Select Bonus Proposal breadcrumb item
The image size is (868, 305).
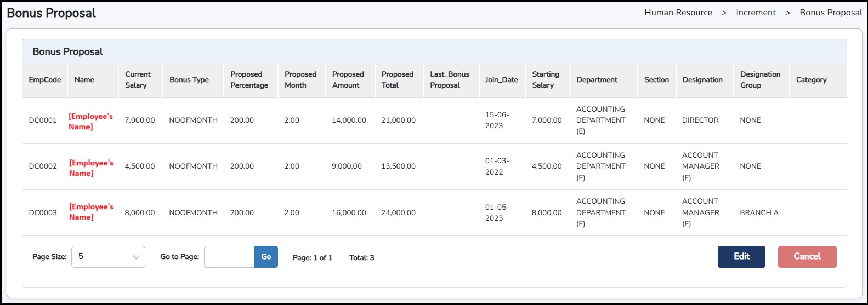830,13
